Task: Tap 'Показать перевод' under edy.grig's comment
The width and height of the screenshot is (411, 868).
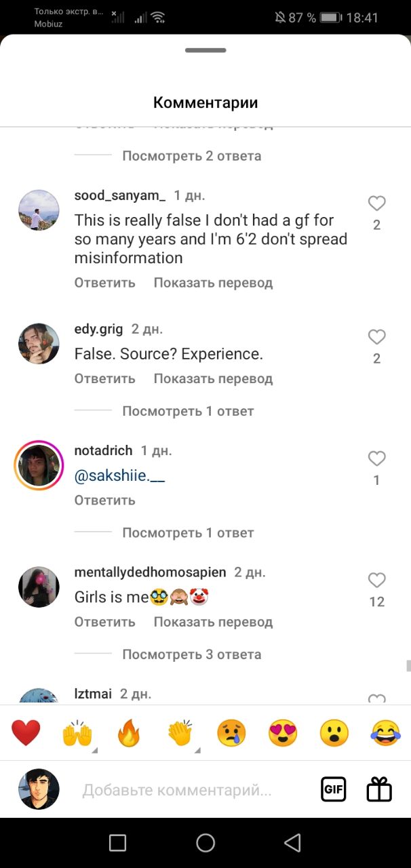Action: click(x=213, y=378)
